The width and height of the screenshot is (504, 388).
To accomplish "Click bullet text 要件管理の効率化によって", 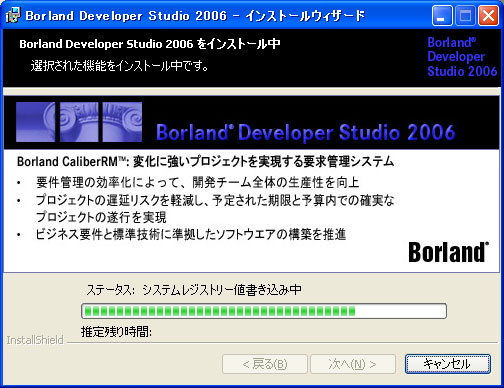I will [197, 182].
